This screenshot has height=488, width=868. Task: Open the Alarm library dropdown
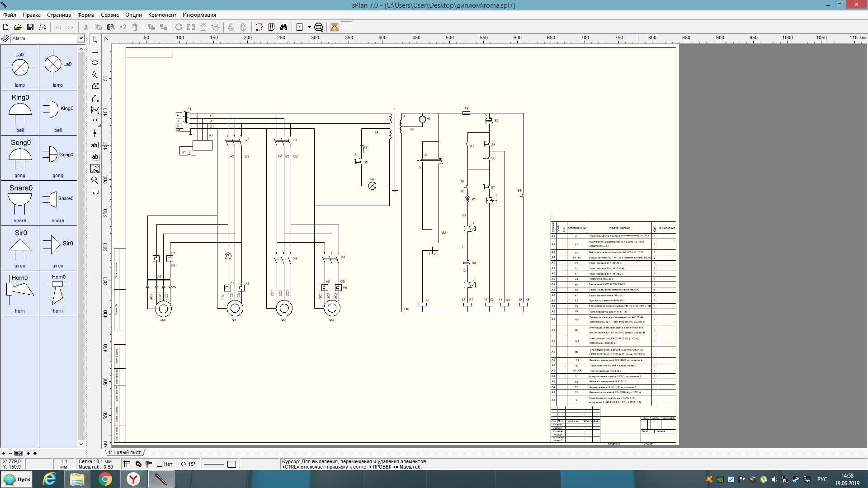(x=81, y=38)
